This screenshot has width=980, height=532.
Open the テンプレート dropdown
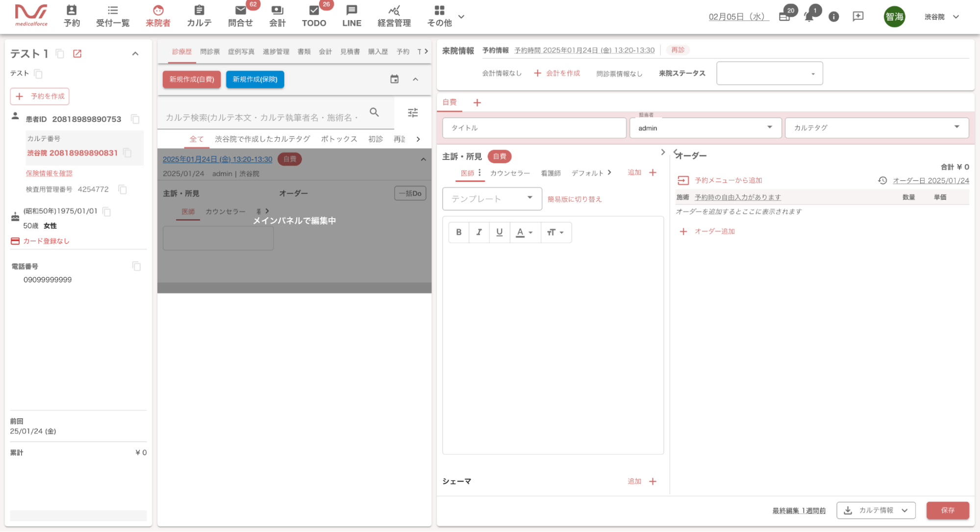492,199
